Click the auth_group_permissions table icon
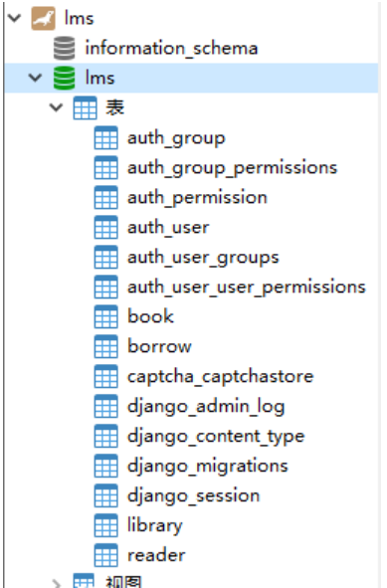This screenshot has width=387, height=588. pyautogui.click(x=105, y=167)
